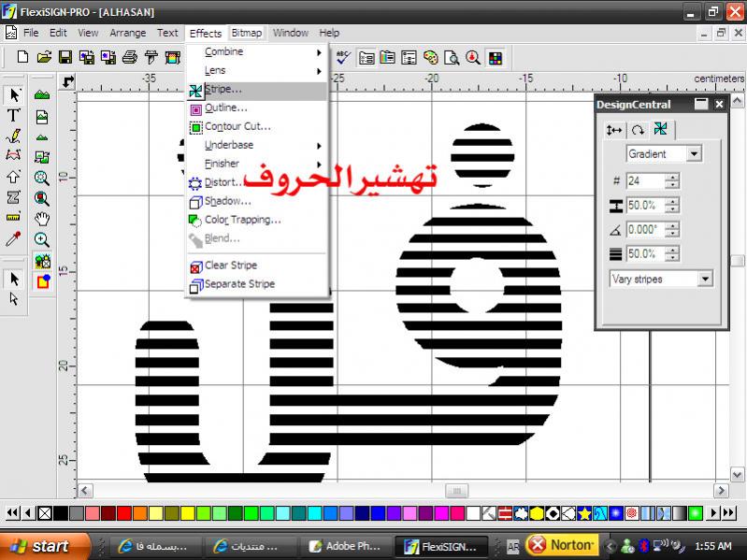
Task: Open the Gradient dropdown in DesignCentral
Action: click(x=693, y=154)
